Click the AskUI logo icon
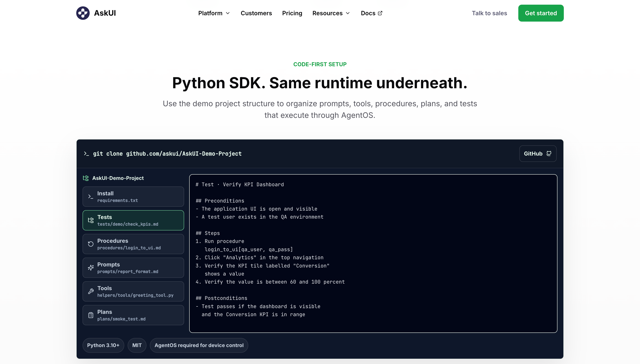 click(x=83, y=13)
